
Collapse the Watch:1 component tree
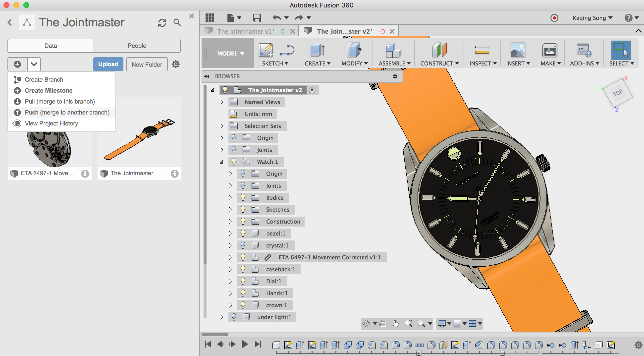[x=221, y=162]
